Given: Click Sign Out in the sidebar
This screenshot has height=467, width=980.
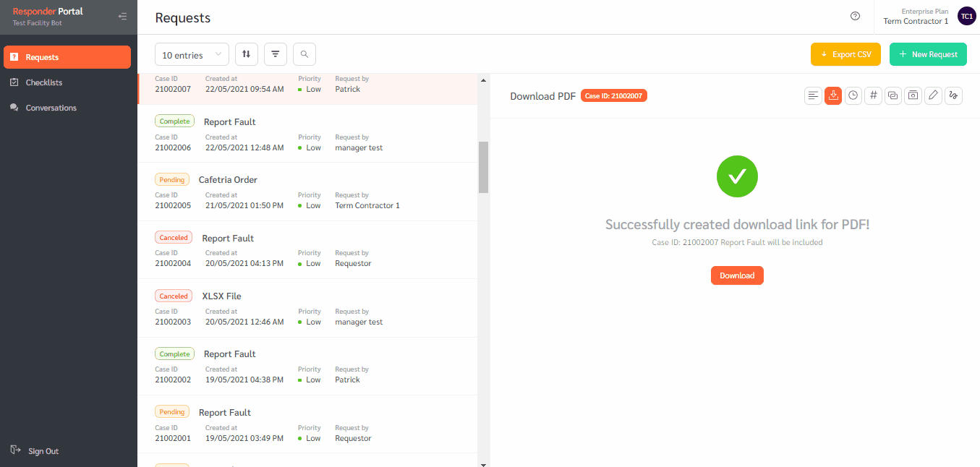Looking at the screenshot, I should coord(43,451).
